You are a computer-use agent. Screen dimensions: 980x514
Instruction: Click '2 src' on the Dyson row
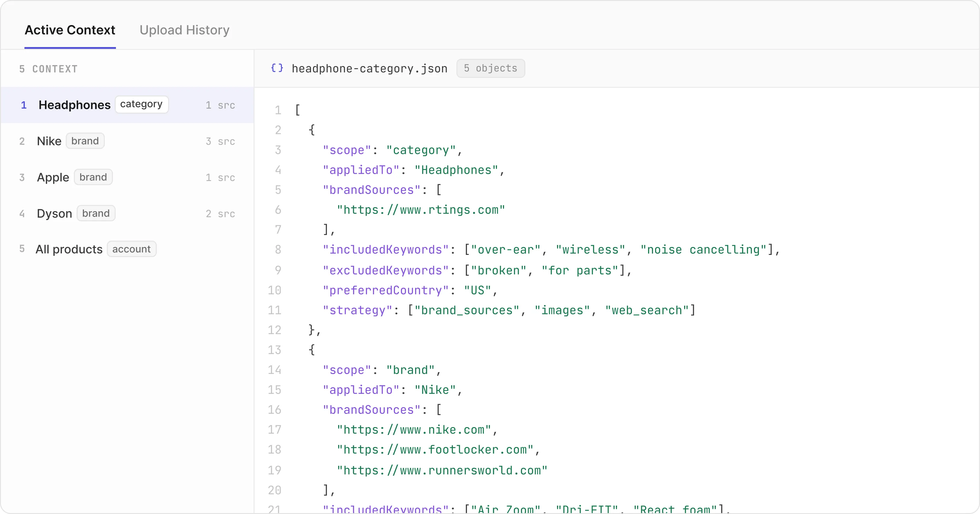tap(220, 214)
